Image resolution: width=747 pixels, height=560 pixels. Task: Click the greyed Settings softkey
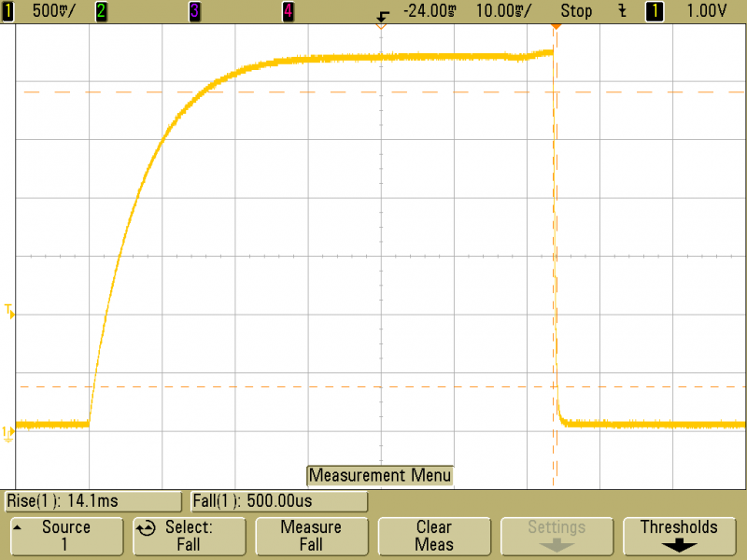[557, 536]
